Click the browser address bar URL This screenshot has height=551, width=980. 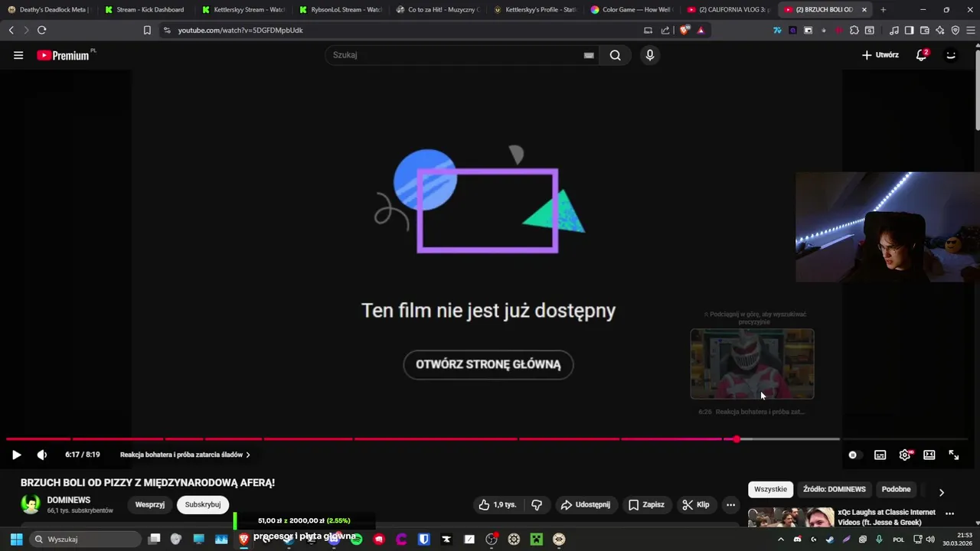240,30
